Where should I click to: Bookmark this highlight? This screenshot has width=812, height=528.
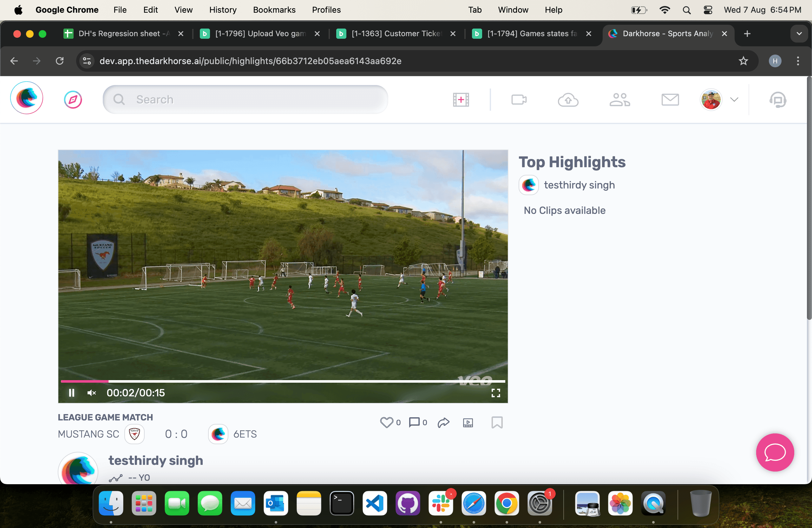(497, 423)
